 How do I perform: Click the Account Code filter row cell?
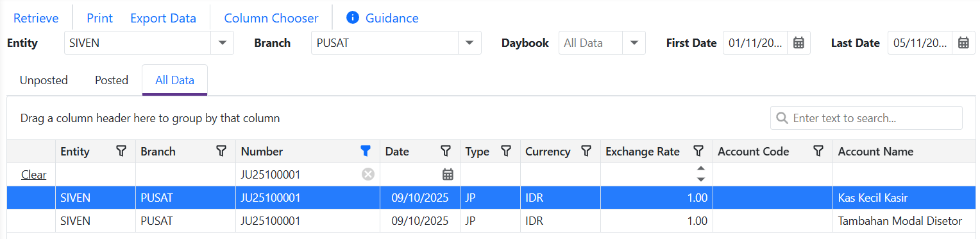point(773,174)
